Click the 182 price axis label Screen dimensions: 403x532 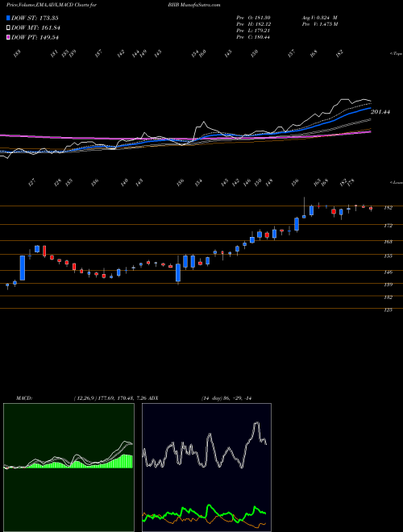[388, 208]
